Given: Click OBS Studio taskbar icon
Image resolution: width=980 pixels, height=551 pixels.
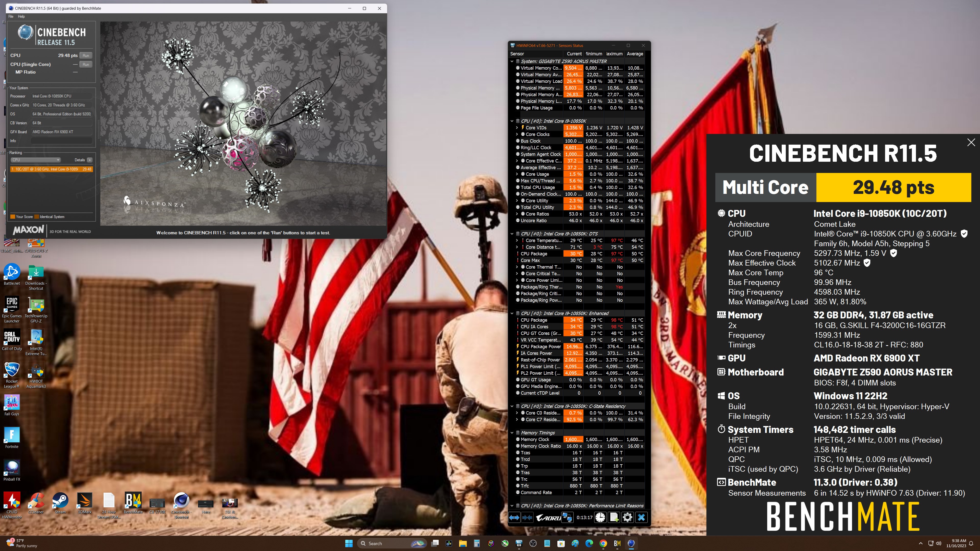Looking at the screenshot, I should 533,543.
